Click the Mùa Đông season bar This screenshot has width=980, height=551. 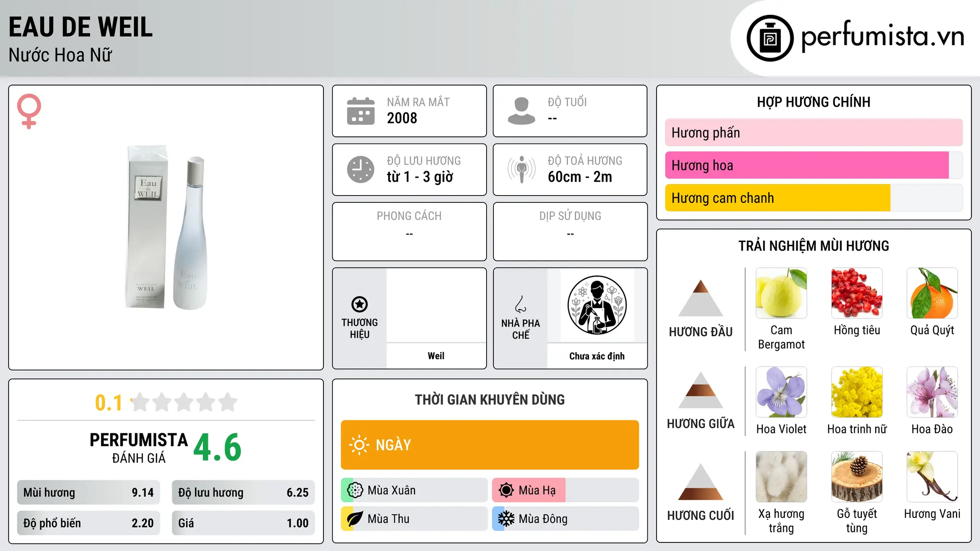click(566, 519)
